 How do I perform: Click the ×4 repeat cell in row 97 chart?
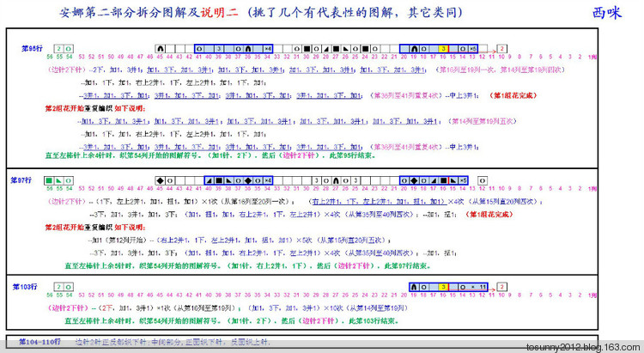coord(267,180)
